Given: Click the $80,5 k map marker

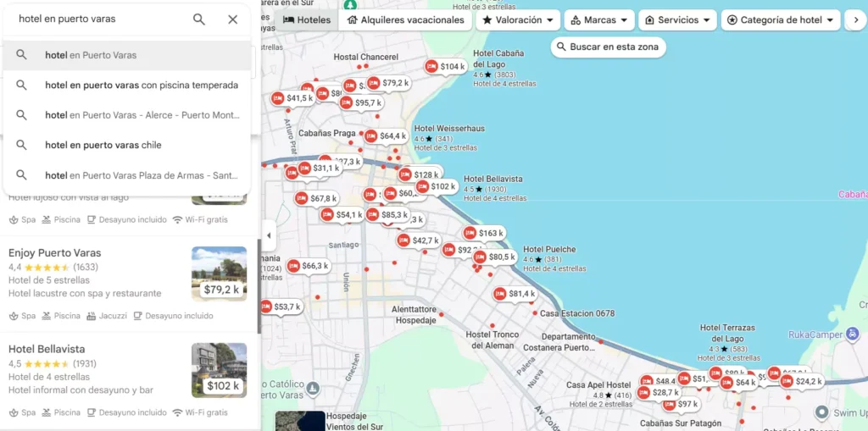Looking at the screenshot, I should pos(495,257).
